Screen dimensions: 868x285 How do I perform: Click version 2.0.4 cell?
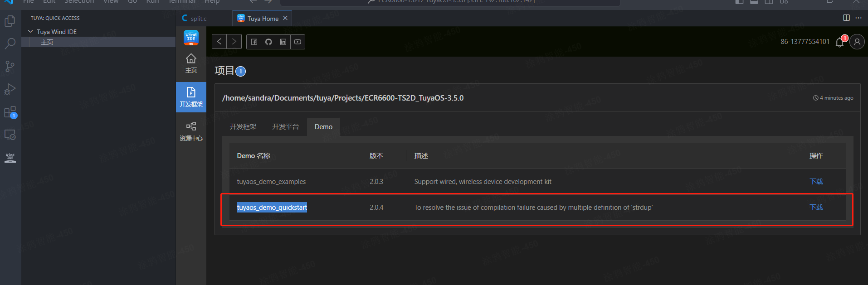(376, 207)
